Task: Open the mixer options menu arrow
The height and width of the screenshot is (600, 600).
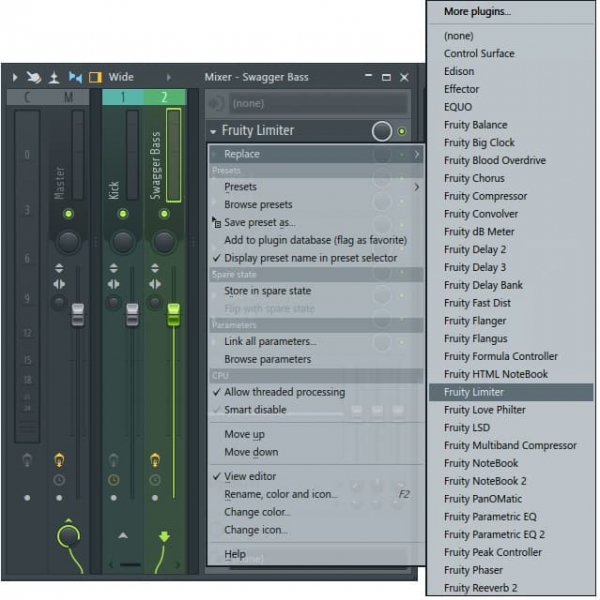Action: [x=15, y=77]
